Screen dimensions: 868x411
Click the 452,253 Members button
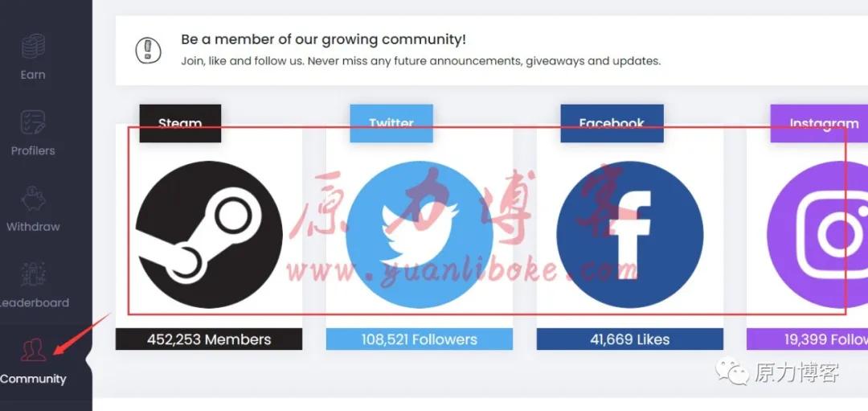pyautogui.click(x=209, y=339)
